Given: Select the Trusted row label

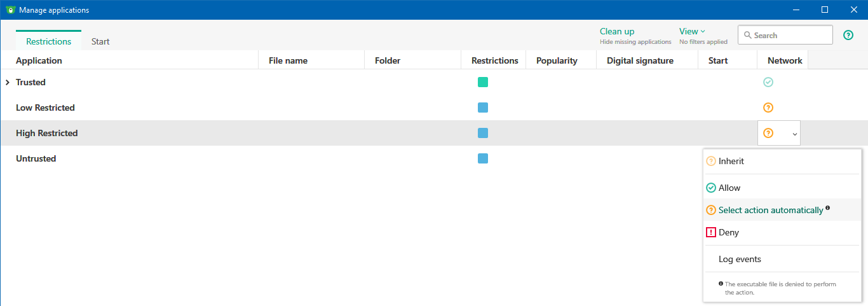Looking at the screenshot, I should (x=31, y=82).
